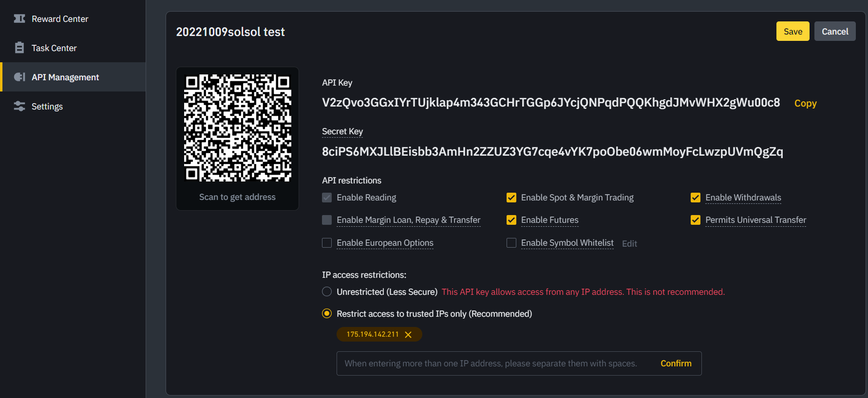Click the Task Center clipboard icon
The height and width of the screenshot is (398, 868).
(19, 48)
